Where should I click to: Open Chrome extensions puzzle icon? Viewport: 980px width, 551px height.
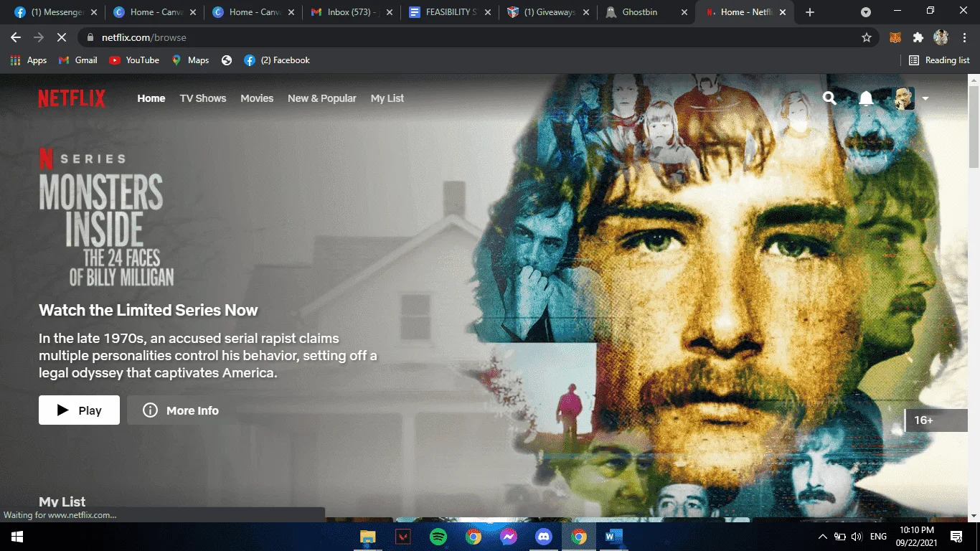click(x=918, y=37)
